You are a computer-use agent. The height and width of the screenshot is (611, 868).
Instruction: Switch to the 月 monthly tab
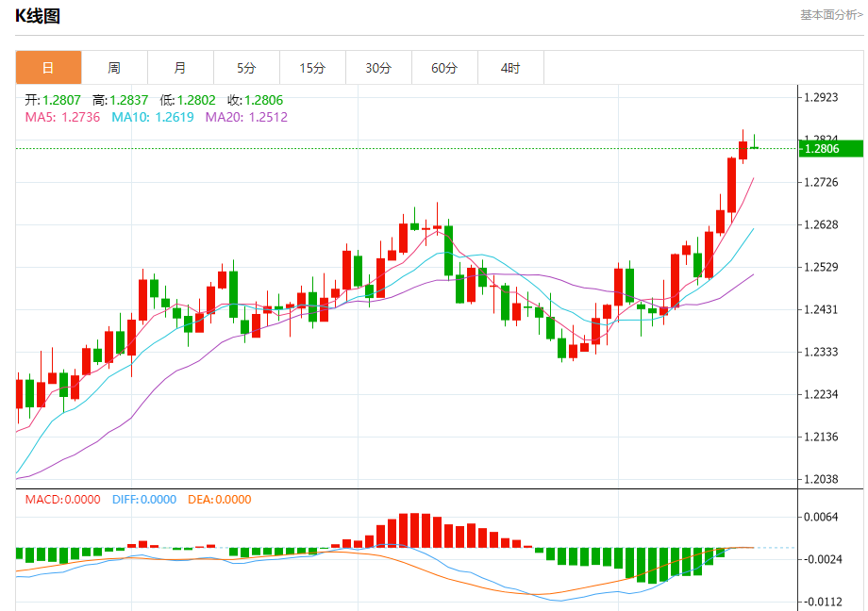[180, 68]
